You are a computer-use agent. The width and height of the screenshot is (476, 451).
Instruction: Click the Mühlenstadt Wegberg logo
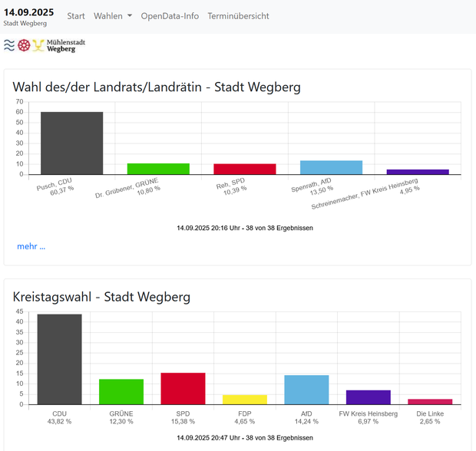point(66,45)
